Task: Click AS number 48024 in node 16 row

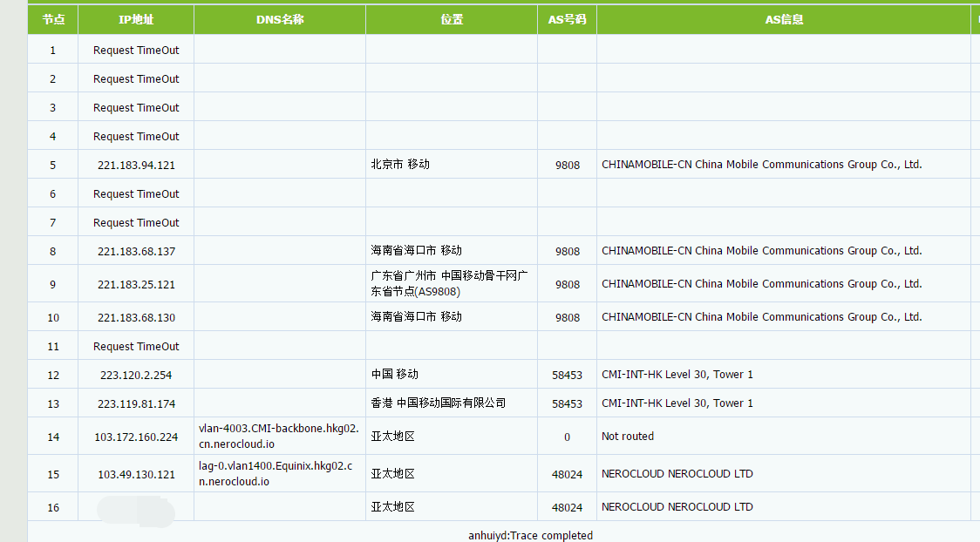Action: (x=567, y=507)
